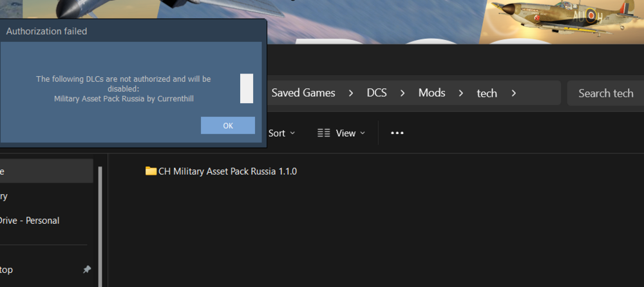The width and height of the screenshot is (644, 287).
Task: Open the Sort dropdown menu
Action: click(282, 134)
